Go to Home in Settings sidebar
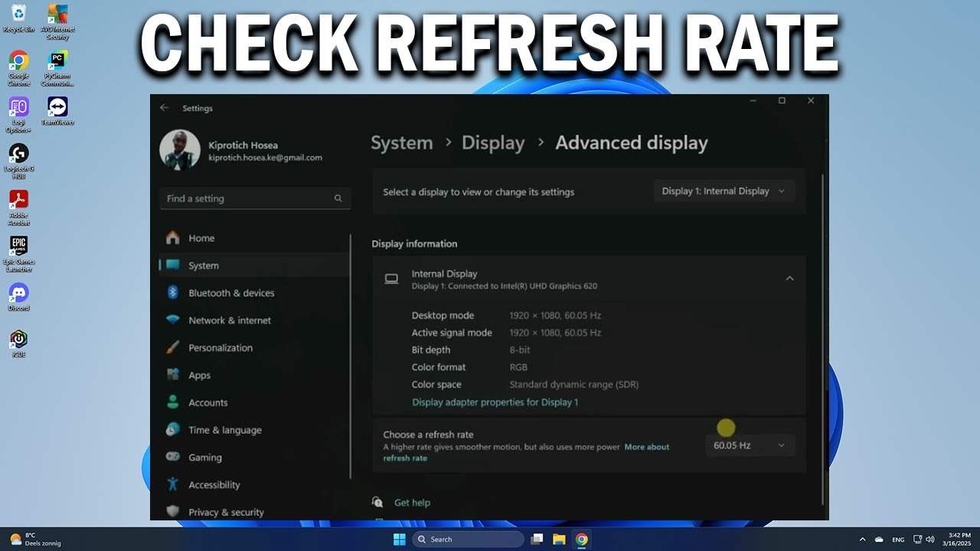The width and height of the screenshot is (980, 551). 254,238
